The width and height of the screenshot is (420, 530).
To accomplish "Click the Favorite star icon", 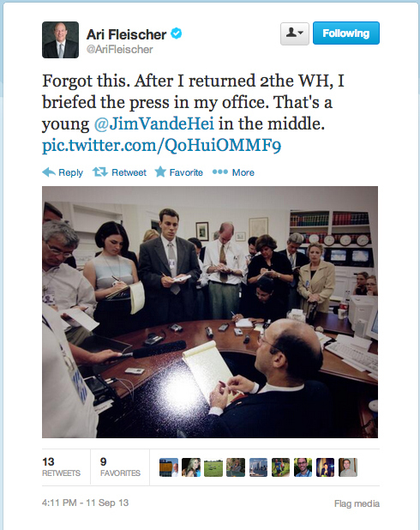I will (x=160, y=172).
